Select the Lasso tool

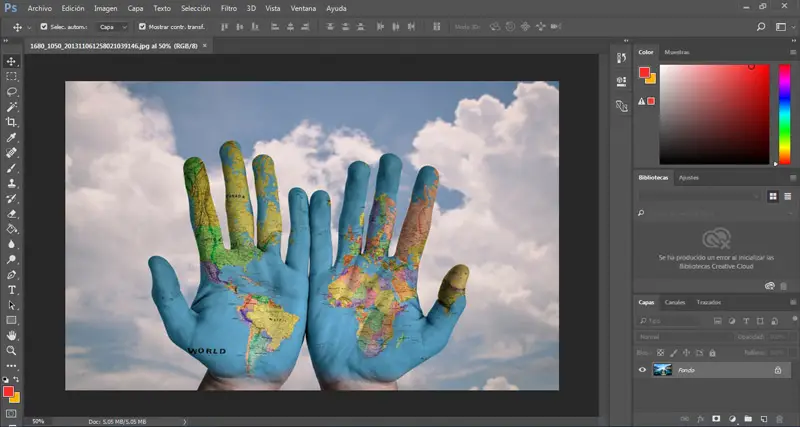(12, 91)
